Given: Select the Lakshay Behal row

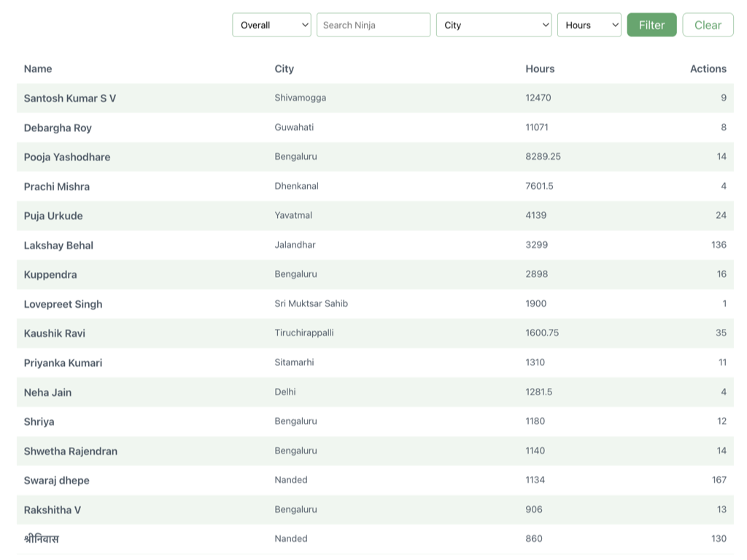Looking at the screenshot, I should pos(58,245).
